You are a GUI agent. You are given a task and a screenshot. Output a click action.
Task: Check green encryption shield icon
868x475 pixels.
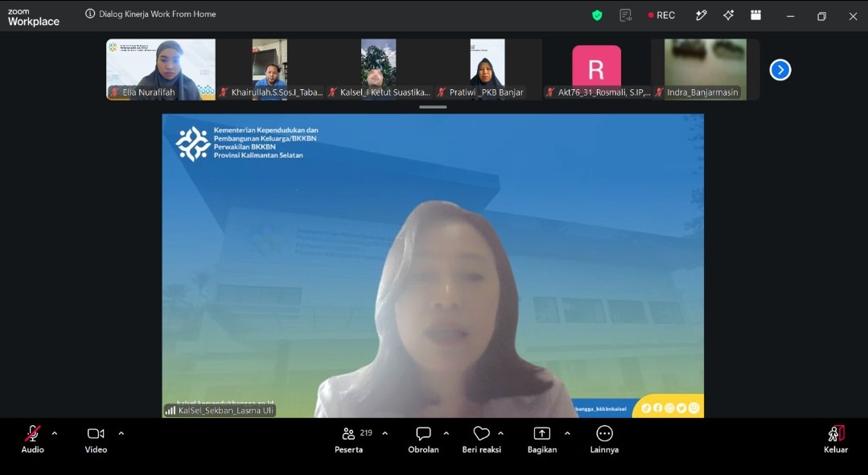coord(597,15)
